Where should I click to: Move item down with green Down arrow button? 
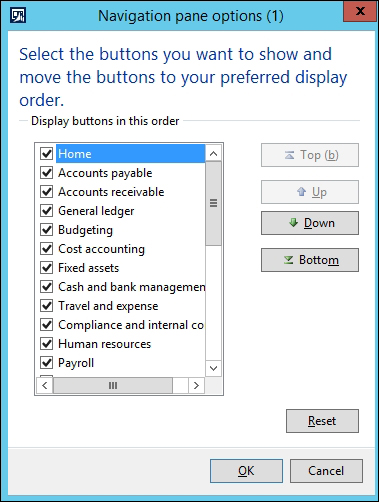coord(310,223)
